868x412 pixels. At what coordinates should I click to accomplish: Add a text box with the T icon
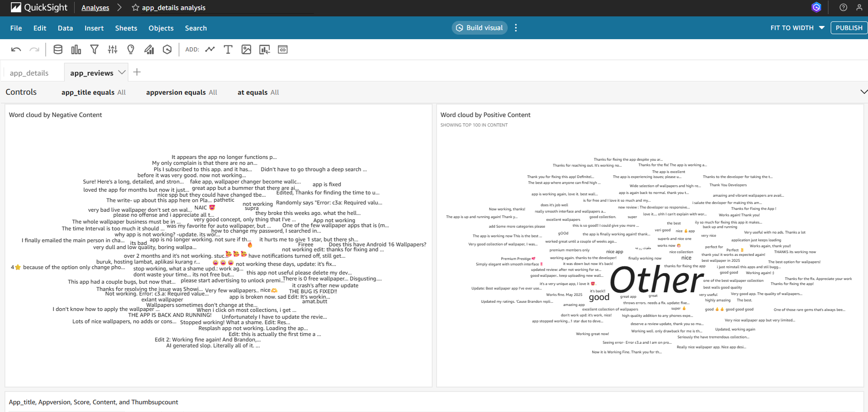pos(228,50)
